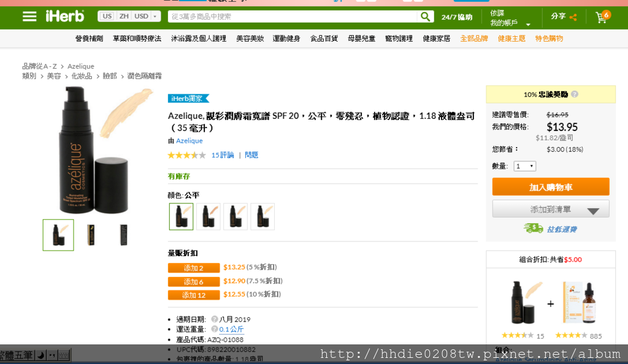Click the punctuation icon in IME bar
The height and width of the screenshot is (364, 628).
(52, 355)
